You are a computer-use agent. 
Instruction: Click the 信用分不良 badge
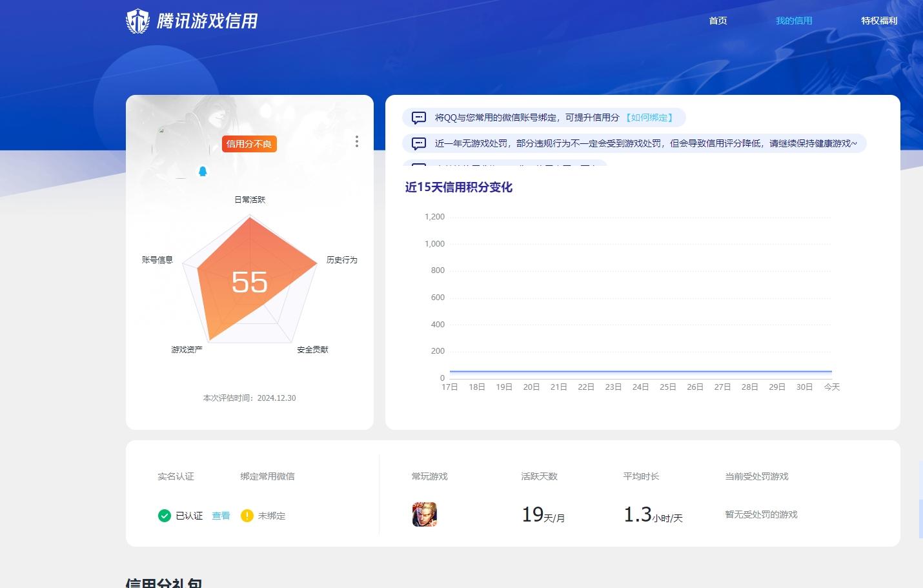point(249,144)
